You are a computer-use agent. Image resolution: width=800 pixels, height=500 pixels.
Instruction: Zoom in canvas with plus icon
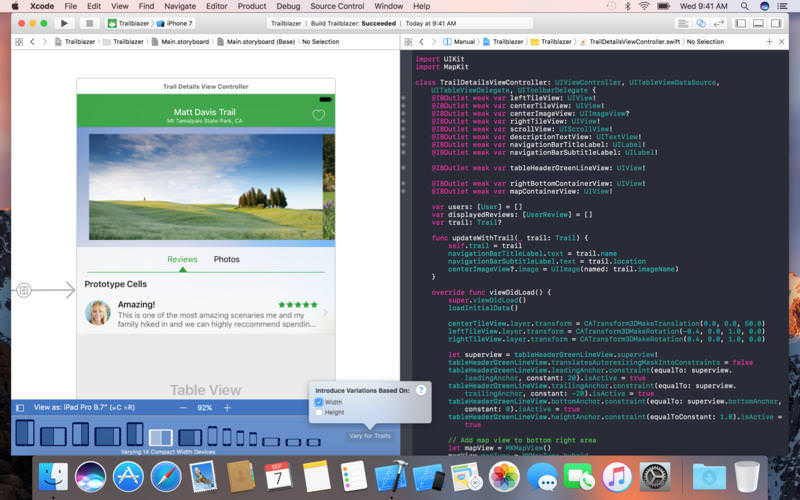[x=227, y=408]
